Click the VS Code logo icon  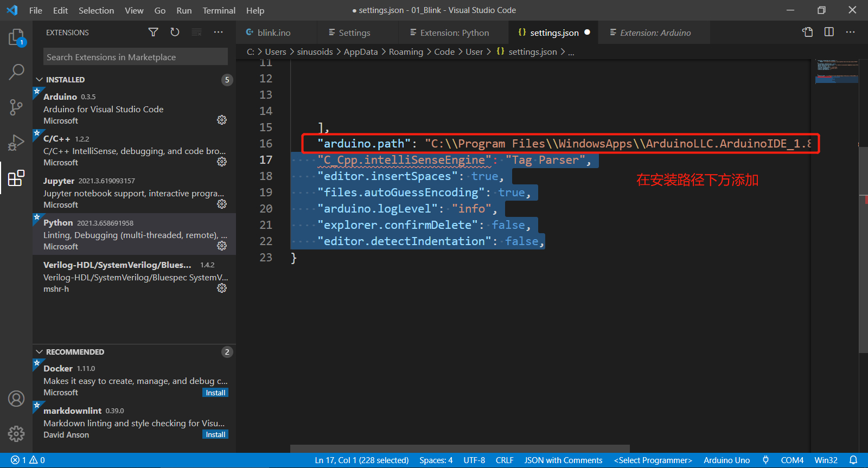click(12, 10)
